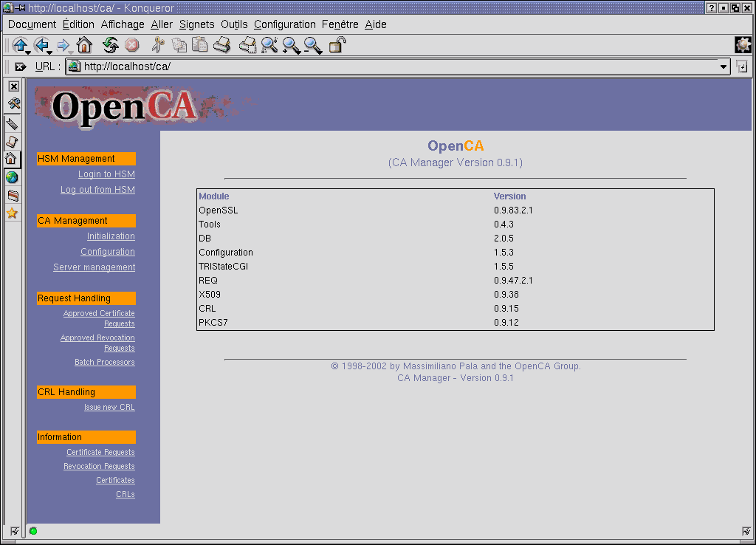Click the unlocked padlock security icon
The width and height of the screenshot is (756, 545).
(x=337, y=45)
